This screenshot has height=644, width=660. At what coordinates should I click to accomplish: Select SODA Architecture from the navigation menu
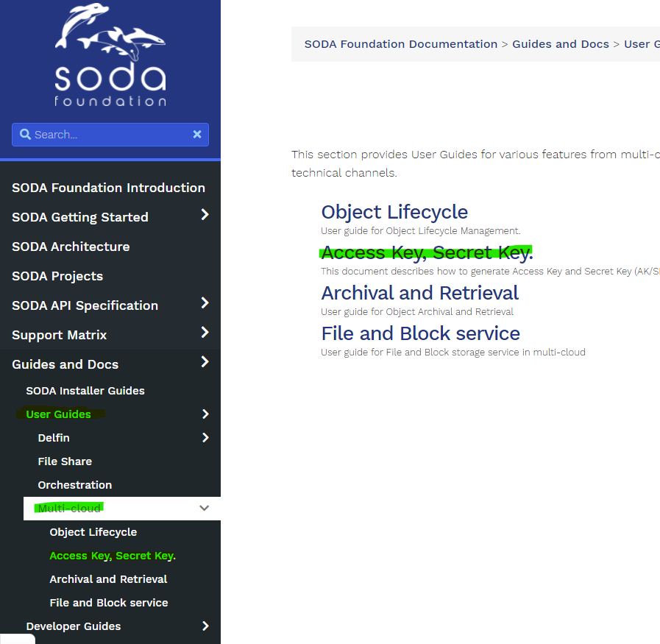tap(70, 247)
